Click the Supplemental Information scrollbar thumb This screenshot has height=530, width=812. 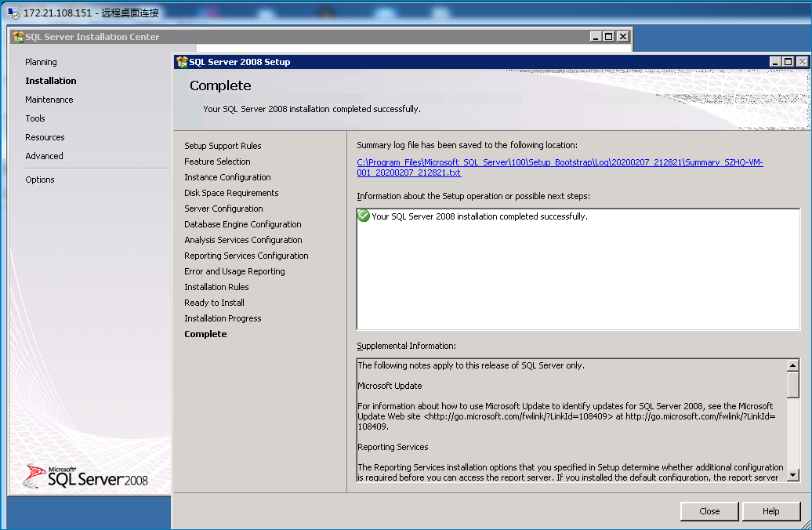(793, 384)
